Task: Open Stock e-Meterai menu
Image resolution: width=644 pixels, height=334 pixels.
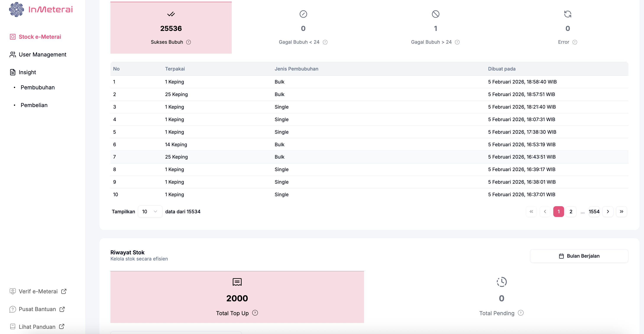Action: click(x=40, y=37)
